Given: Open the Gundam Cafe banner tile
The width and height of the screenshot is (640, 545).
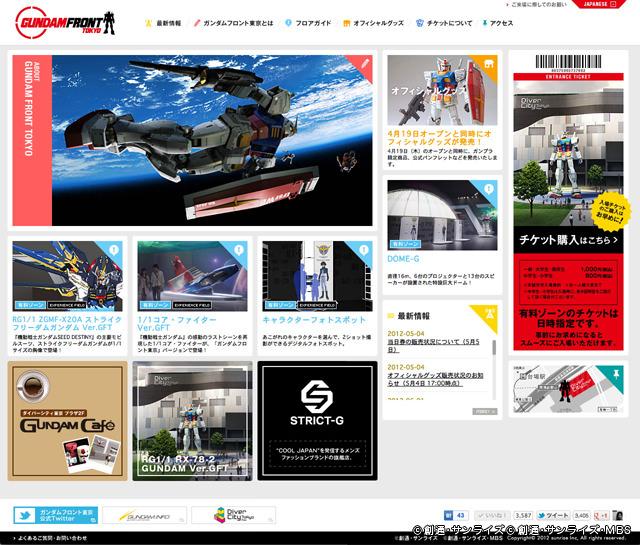Looking at the screenshot, I should tap(68, 420).
